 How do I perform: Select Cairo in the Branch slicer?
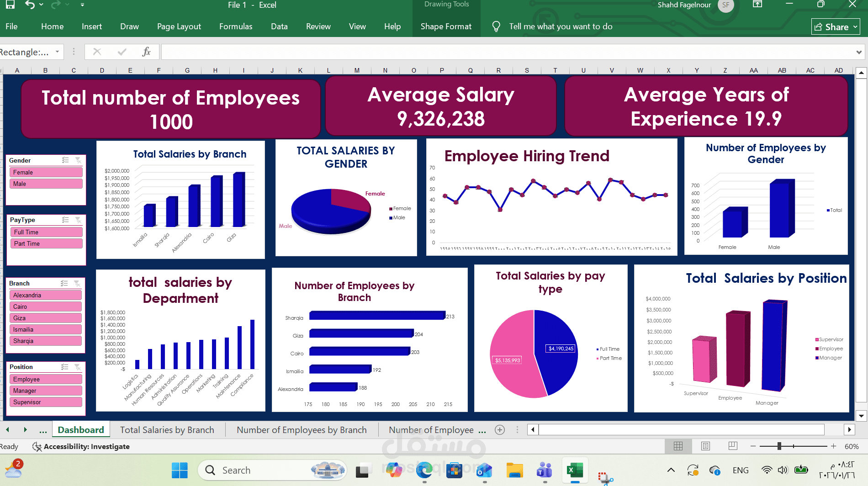(45, 306)
